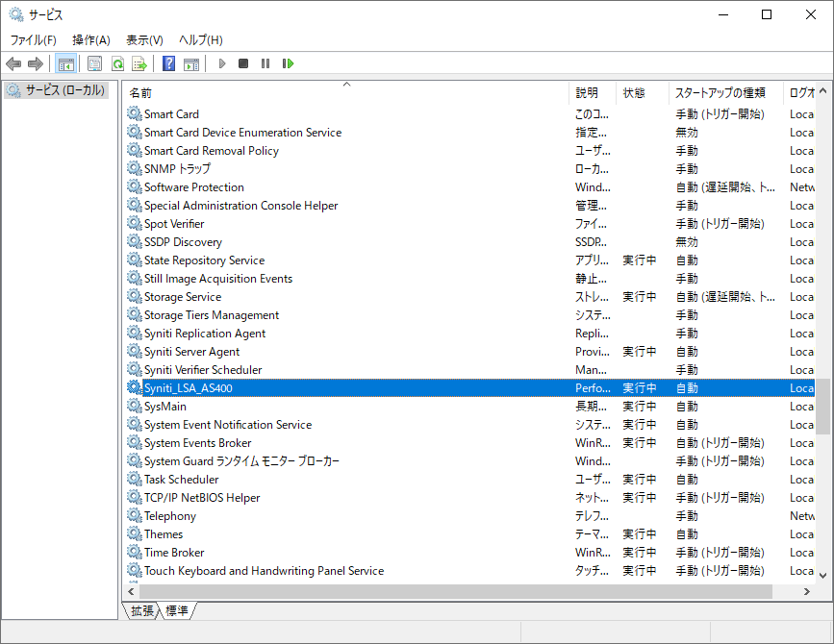Click the Wind... description of Software Protection
Image resolution: width=834 pixels, height=644 pixels.
point(593,187)
